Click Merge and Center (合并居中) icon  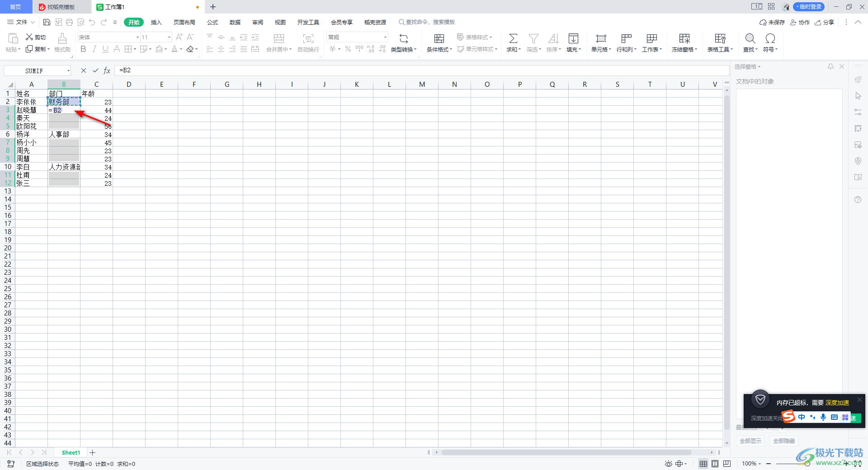coord(279,39)
